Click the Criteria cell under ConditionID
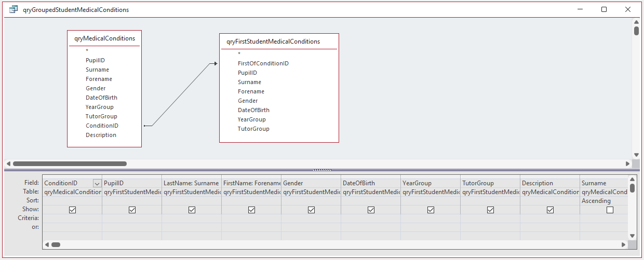 pyautogui.click(x=72, y=218)
